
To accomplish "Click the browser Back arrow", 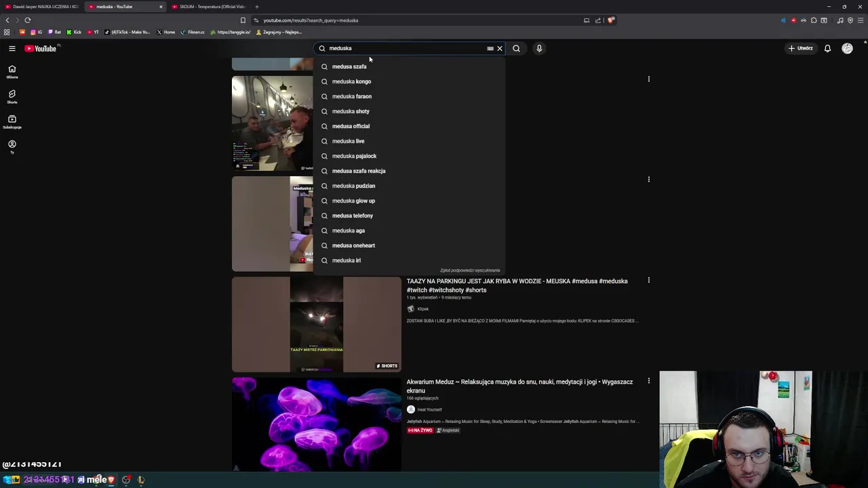I will (7, 20).
